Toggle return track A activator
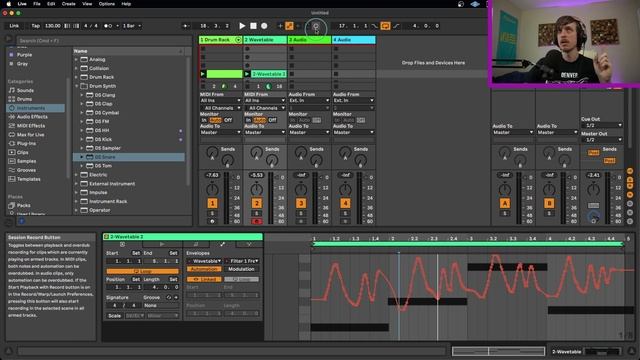The height and width of the screenshot is (360, 640). tap(504, 203)
